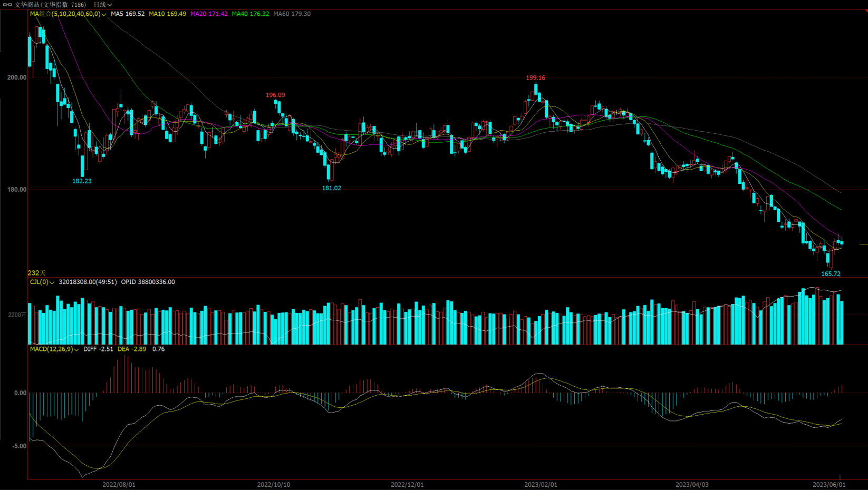
Task: Click the 2022/10/10 date marker
Action: [273, 485]
